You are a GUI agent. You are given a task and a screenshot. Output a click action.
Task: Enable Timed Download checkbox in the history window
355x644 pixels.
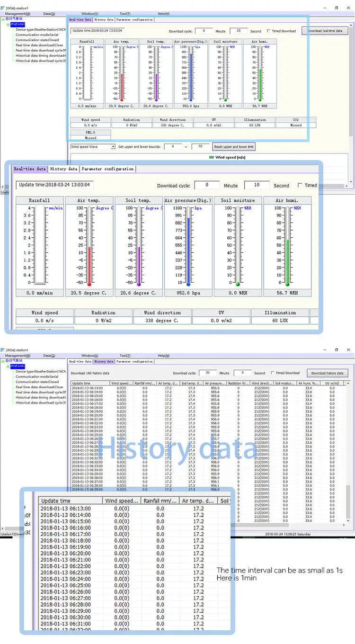(272, 373)
